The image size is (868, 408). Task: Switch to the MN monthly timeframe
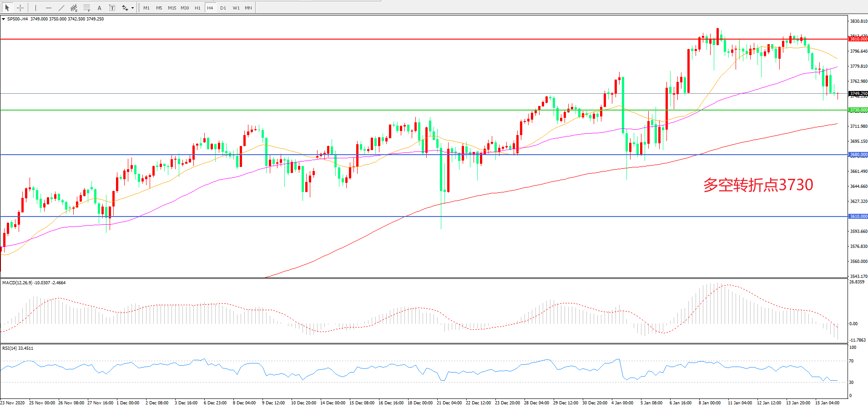[248, 8]
